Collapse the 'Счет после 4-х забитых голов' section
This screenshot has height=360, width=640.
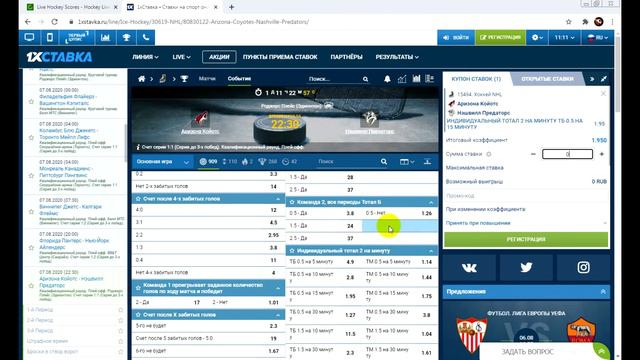(278, 199)
